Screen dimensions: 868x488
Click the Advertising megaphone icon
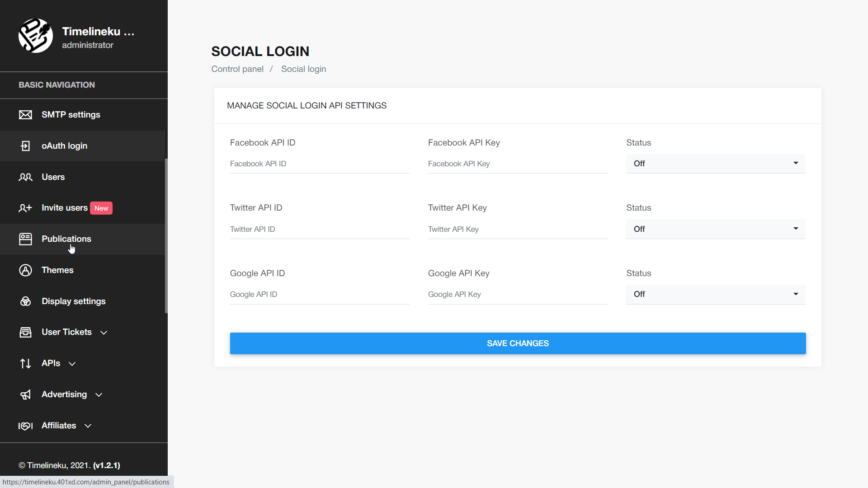pos(25,394)
